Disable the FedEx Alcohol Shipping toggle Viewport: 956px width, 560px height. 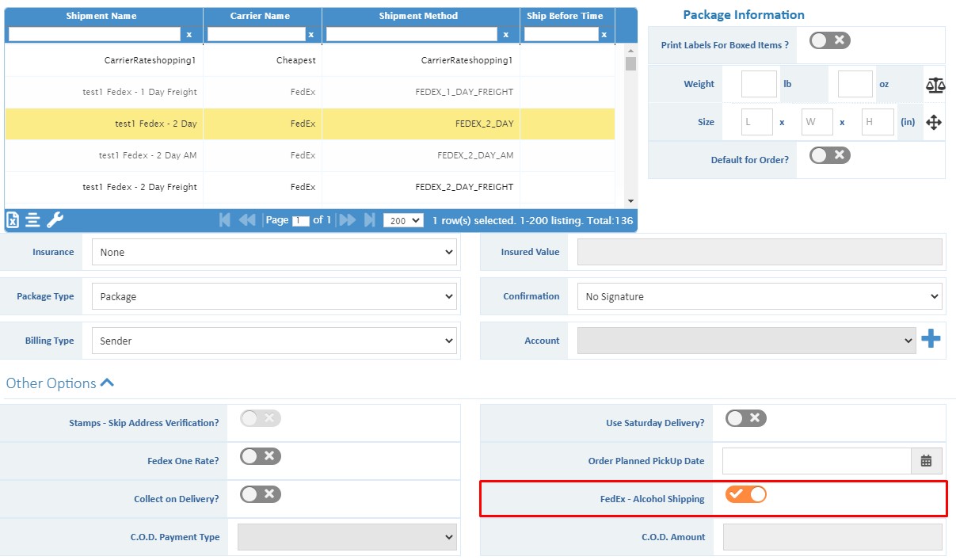click(x=746, y=495)
